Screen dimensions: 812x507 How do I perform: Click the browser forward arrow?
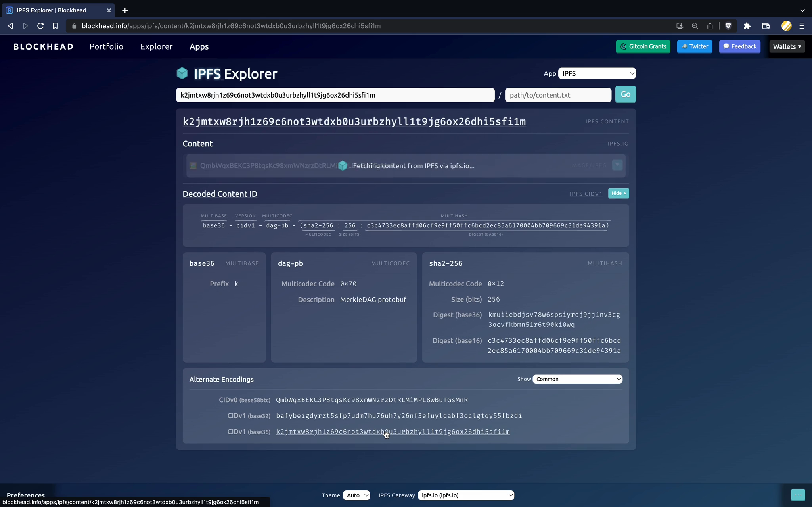click(x=25, y=26)
